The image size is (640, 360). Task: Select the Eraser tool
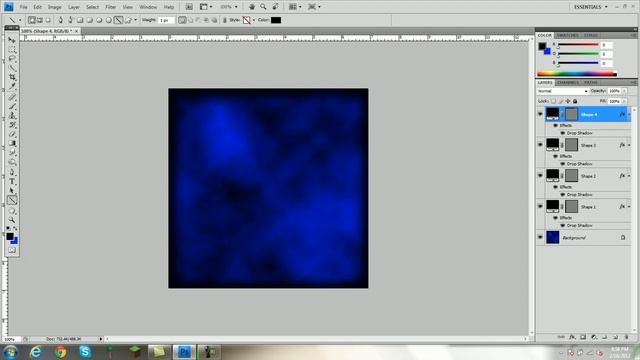coord(12,134)
